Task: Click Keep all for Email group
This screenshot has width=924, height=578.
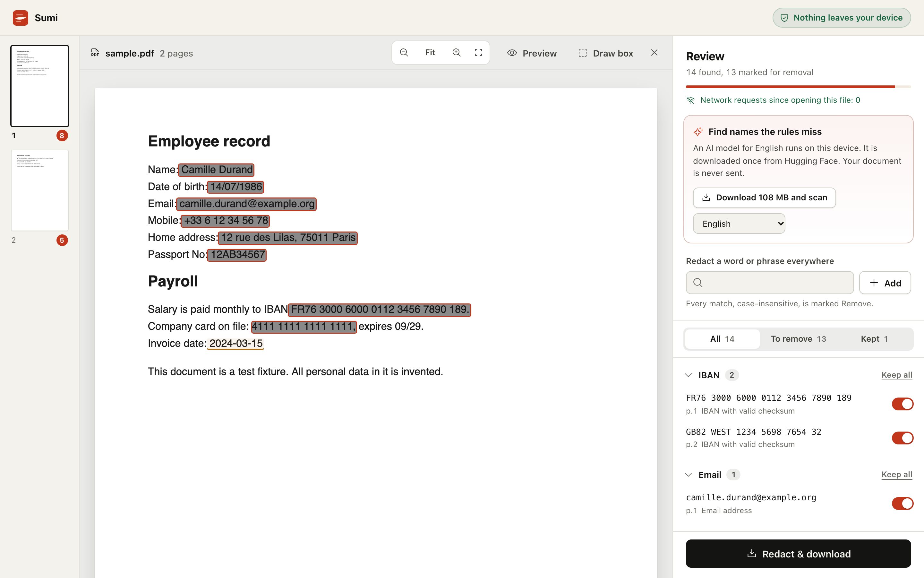Action: click(x=896, y=474)
